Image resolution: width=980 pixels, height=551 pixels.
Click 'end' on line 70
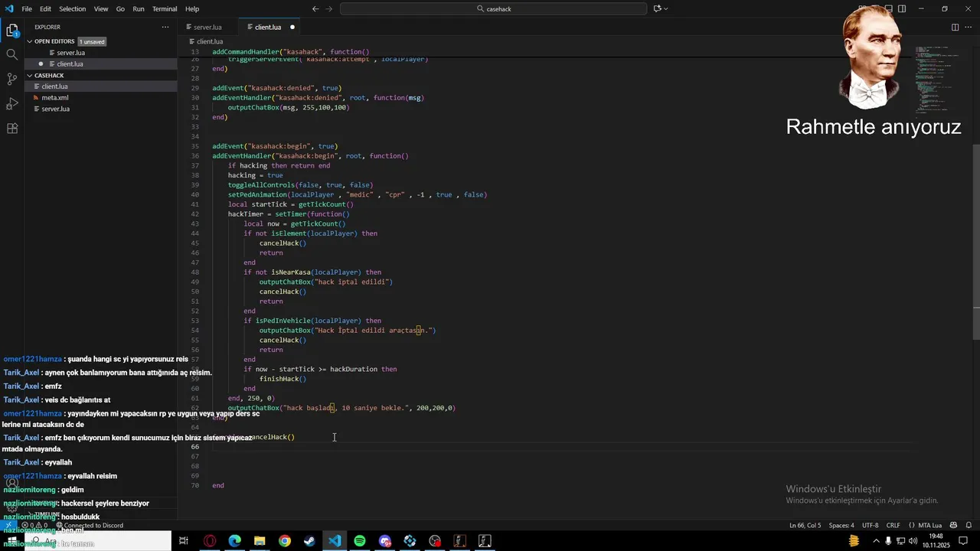218,486
